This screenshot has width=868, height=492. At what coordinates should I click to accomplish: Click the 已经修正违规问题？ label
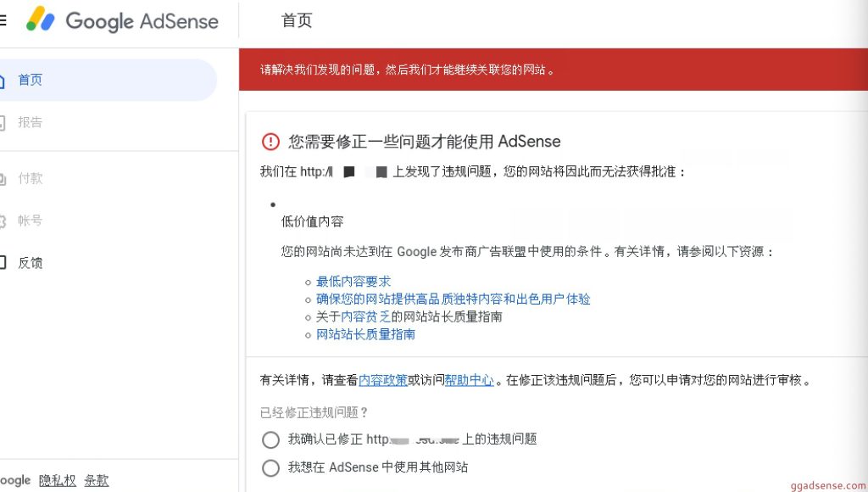pos(314,413)
